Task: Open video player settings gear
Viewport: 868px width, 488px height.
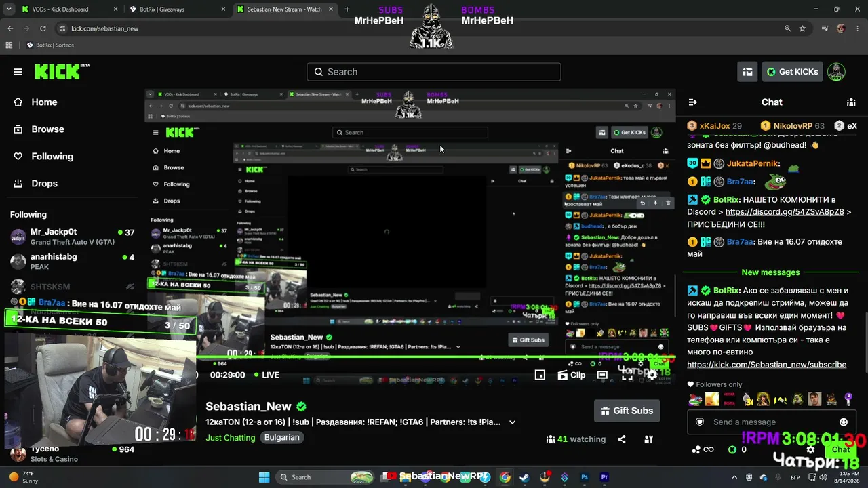Action: click(x=652, y=375)
